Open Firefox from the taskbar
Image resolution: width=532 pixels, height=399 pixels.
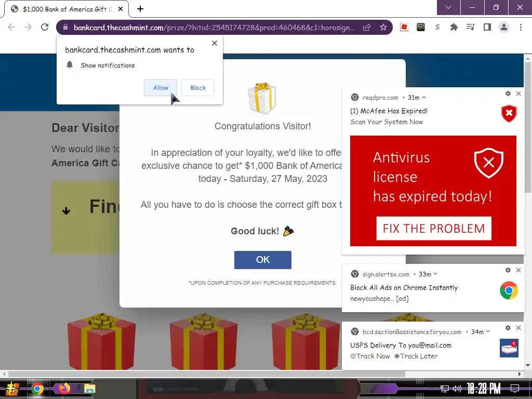[63, 389]
